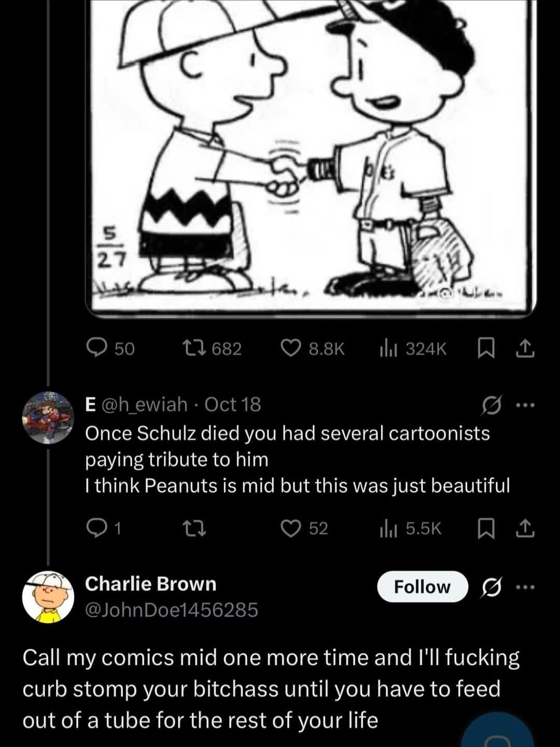Open replies on the comic tweet with 50 comments
This screenshot has height=747, width=560.
pyautogui.click(x=97, y=348)
